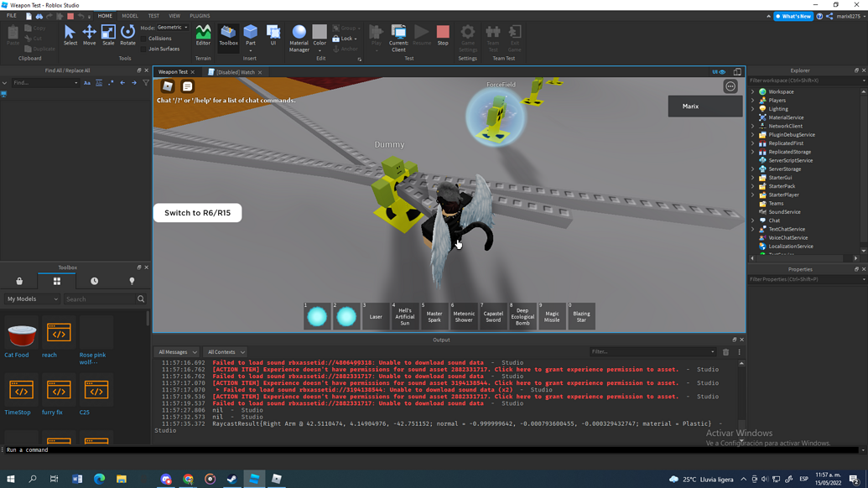
Task: Open the Windows Start menu
Action: [x=11, y=479]
